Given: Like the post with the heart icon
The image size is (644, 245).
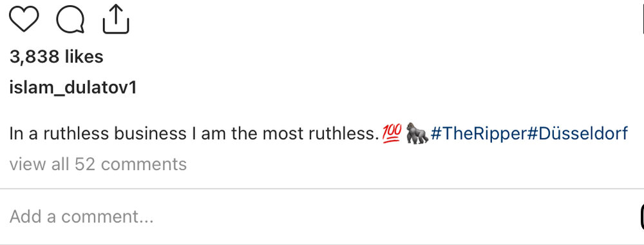Looking at the screenshot, I should point(24,19).
